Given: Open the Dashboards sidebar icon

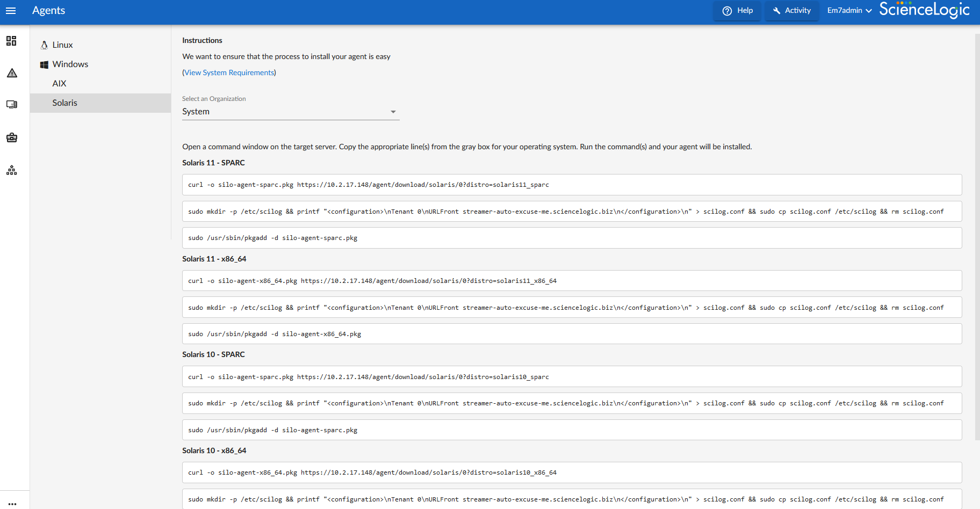Looking at the screenshot, I should tap(11, 41).
